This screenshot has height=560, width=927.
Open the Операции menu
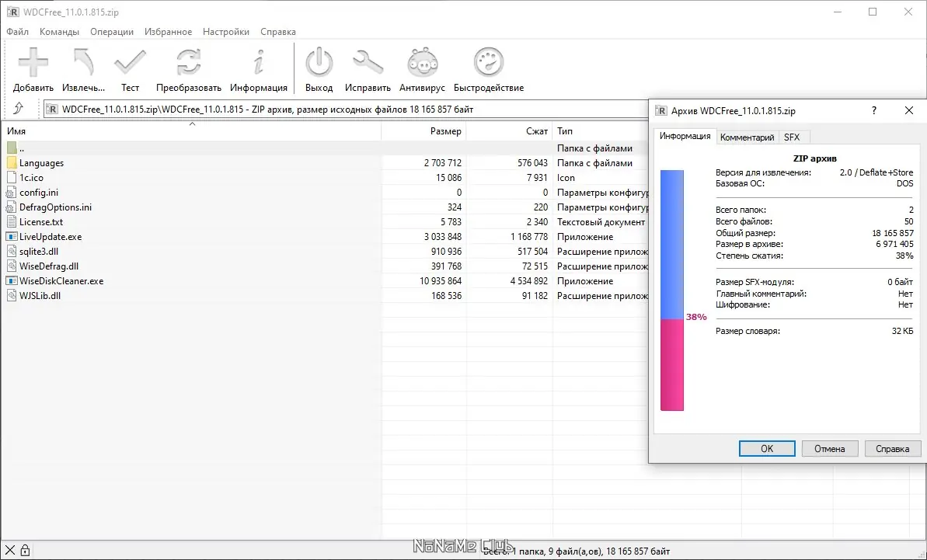click(112, 32)
